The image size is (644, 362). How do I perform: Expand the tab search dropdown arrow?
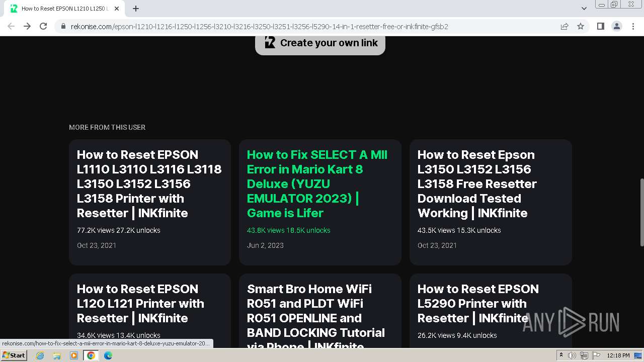coord(584,9)
